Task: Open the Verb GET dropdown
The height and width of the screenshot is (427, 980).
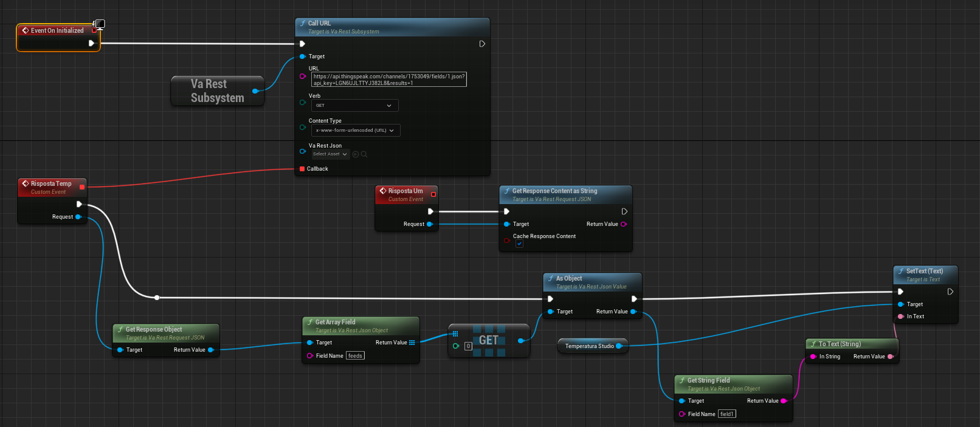Action: tap(355, 106)
